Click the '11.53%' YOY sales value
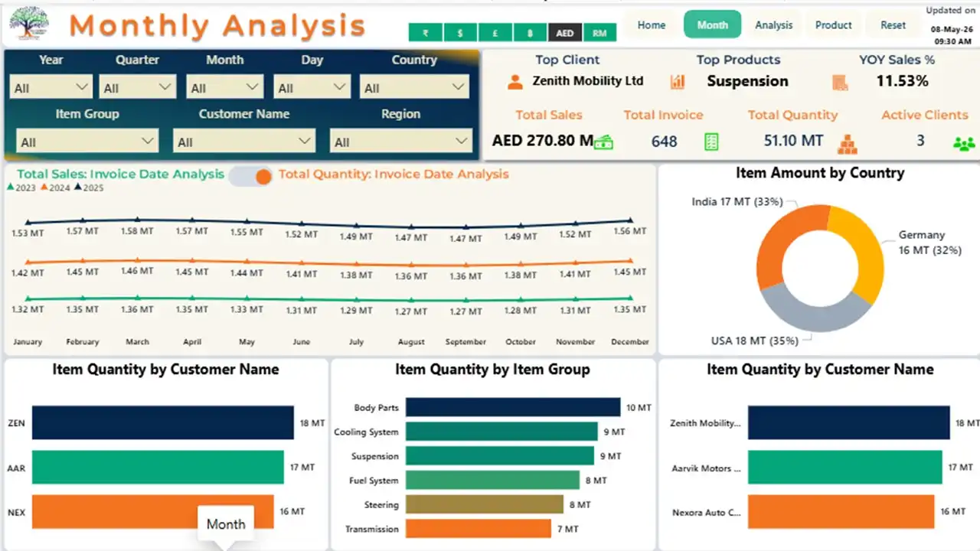 [x=903, y=81]
